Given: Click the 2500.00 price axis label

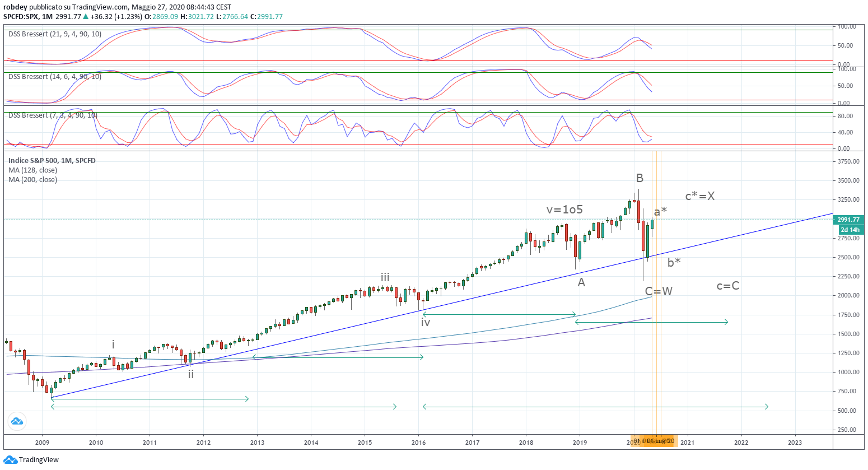Looking at the screenshot, I should (848, 258).
